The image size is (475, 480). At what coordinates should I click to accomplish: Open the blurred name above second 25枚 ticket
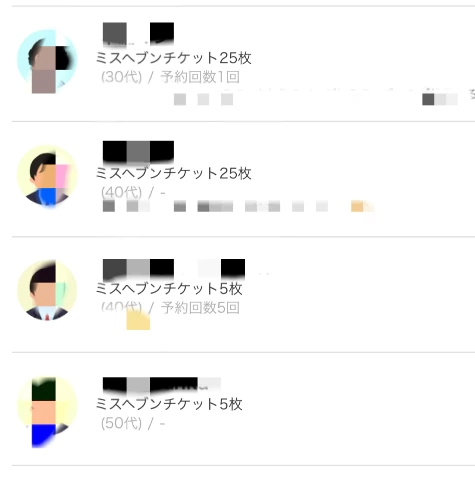(138, 152)
